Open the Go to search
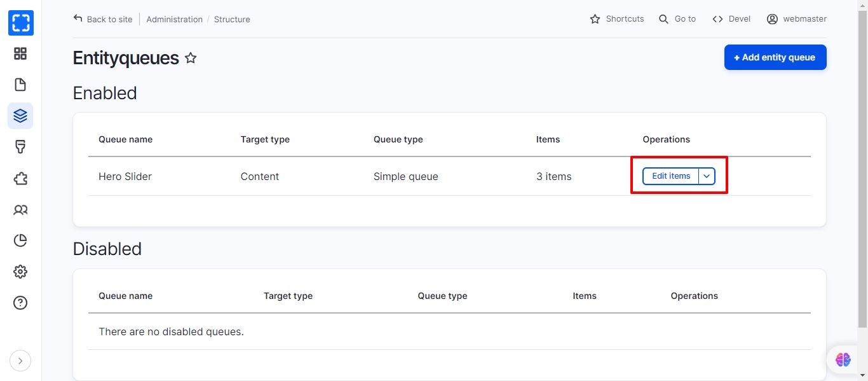Screen dimensions: 868x381 point(677,19)
